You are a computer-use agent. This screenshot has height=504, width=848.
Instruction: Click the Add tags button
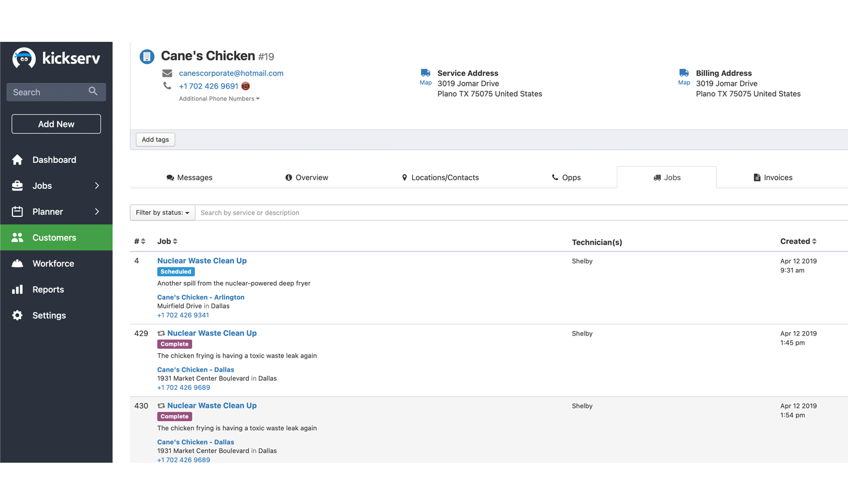pos(155,140)
